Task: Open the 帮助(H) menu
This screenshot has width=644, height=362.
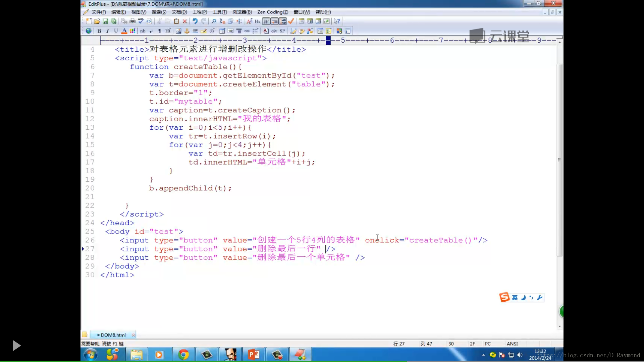Action: click(x=323, y=12)
